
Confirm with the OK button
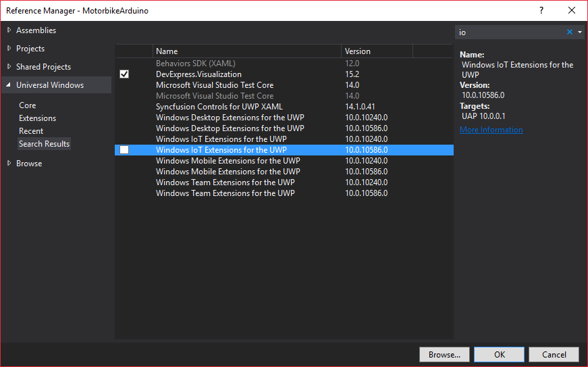[x=499, y=355]
